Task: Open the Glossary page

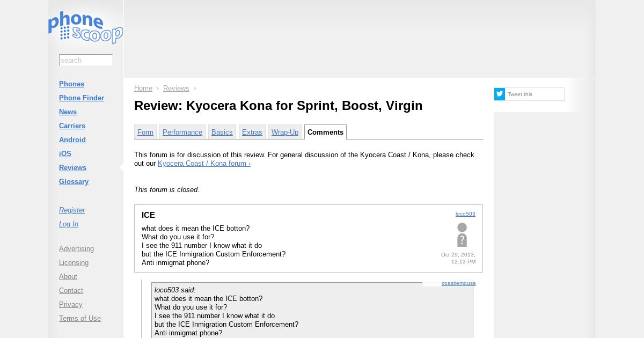Action: [74, 181]
